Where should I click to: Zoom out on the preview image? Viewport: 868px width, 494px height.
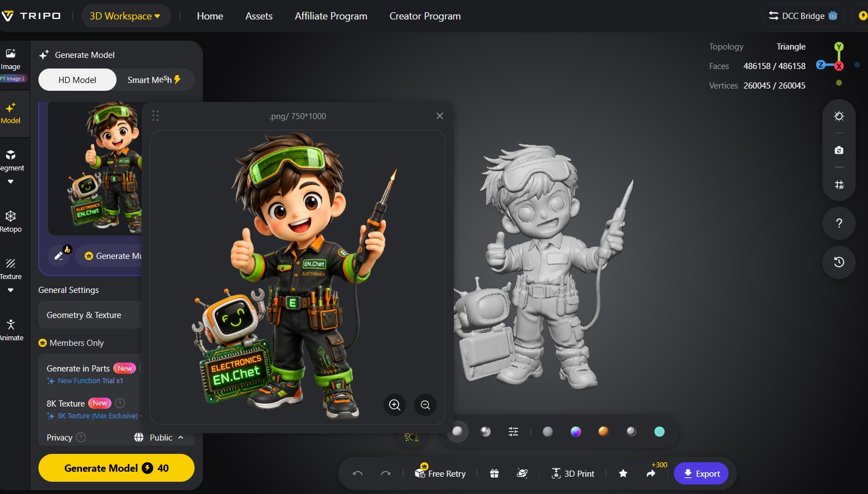(x=425, y=405)
